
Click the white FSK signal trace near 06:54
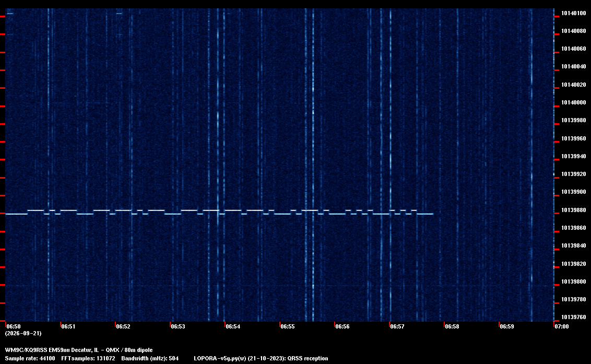232,210
